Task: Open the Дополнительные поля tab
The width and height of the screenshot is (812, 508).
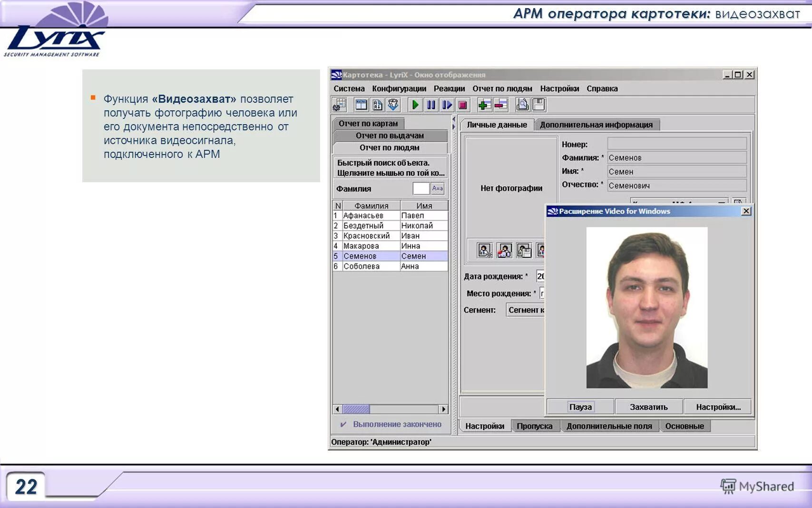Action: tap(609, 426)
